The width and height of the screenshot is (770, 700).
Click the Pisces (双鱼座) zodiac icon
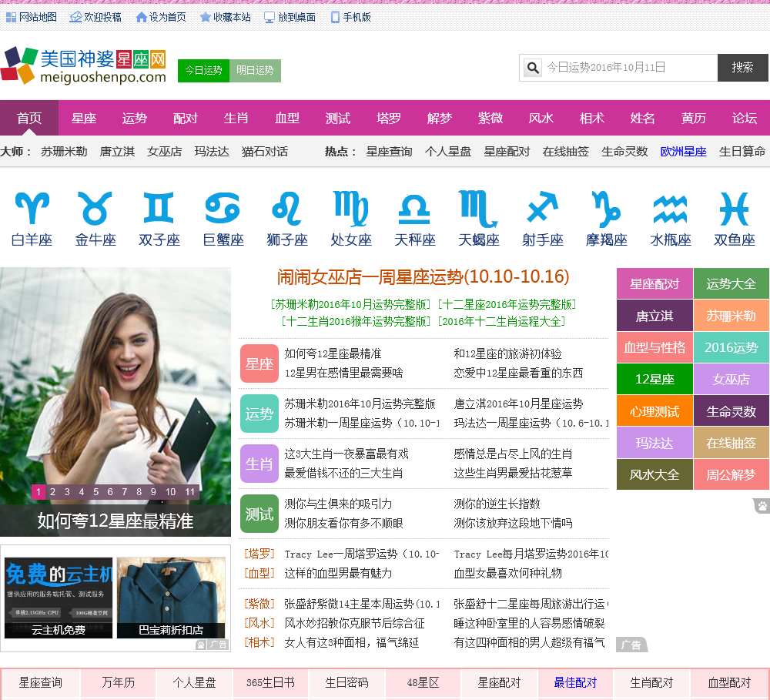point(734,209)
